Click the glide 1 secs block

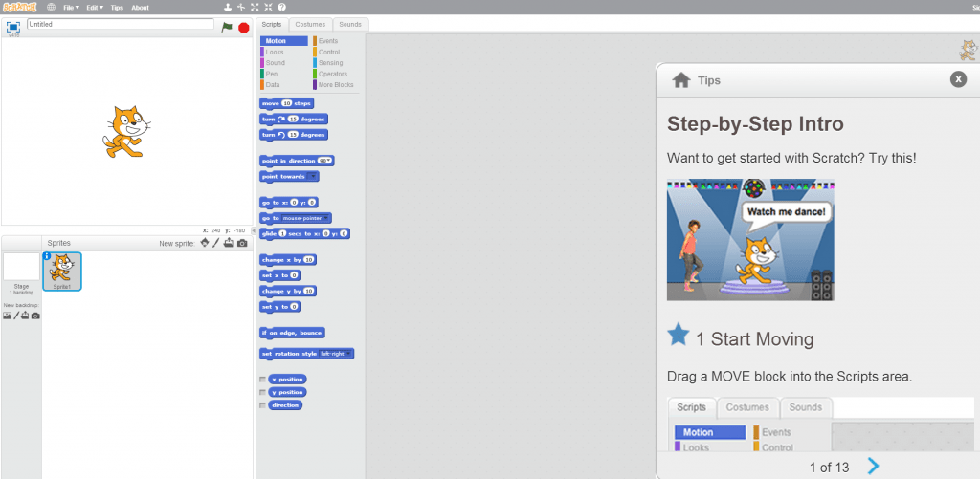coord(304,233)
